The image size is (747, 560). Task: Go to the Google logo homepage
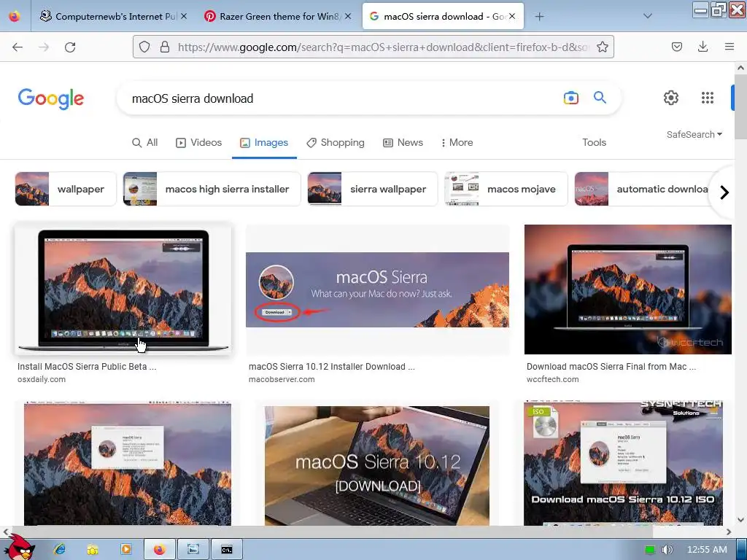click(51, 98)
